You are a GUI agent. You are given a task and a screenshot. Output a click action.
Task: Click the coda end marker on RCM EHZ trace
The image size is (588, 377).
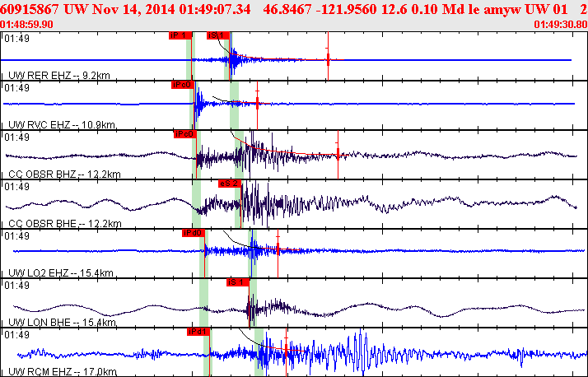click(x=286, y=352)
